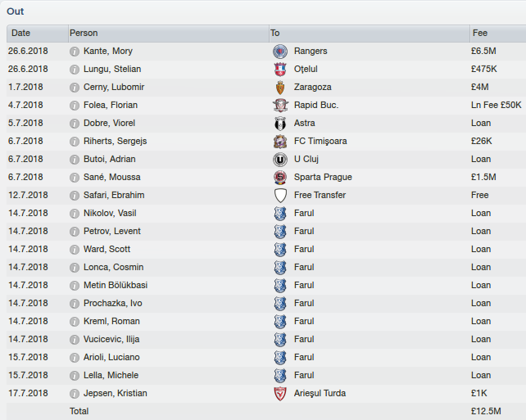
Task: Open the Rapid Buc. club link
Action: (316, 106)
